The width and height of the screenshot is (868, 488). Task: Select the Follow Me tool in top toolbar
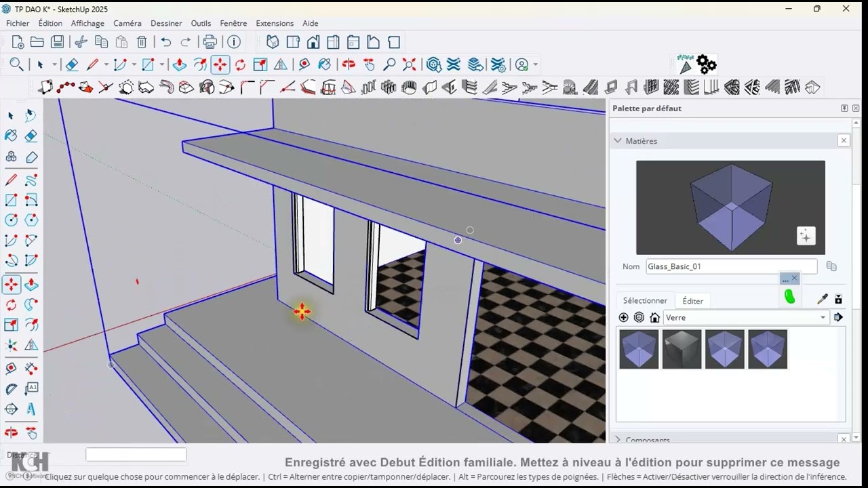click(200, 64)
